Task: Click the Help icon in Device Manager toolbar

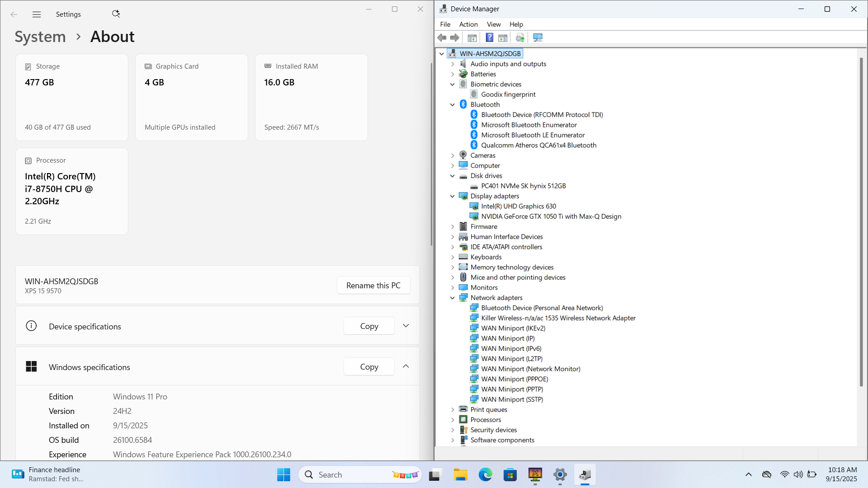Action: point(489,38)
